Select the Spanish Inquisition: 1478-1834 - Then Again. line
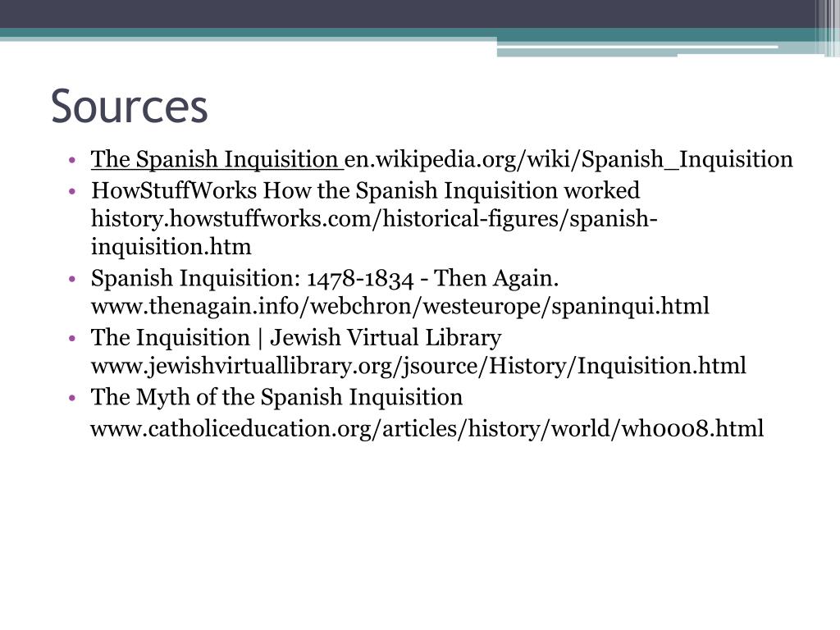 (325, 278)
